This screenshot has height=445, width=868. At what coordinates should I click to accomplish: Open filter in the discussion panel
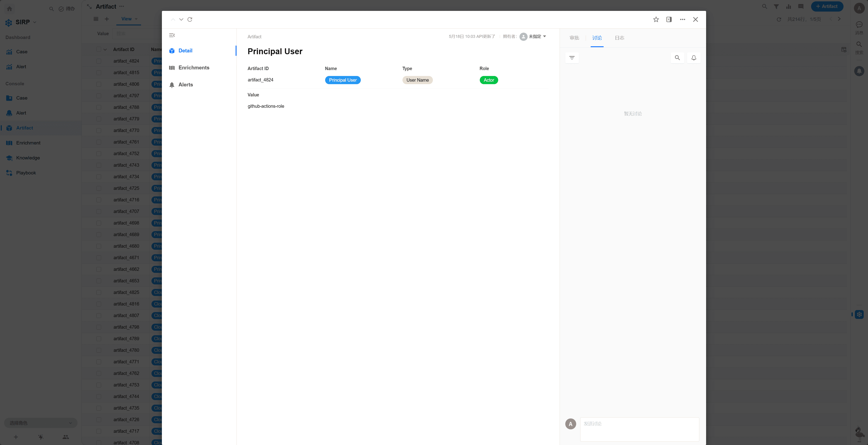point(572,58)
